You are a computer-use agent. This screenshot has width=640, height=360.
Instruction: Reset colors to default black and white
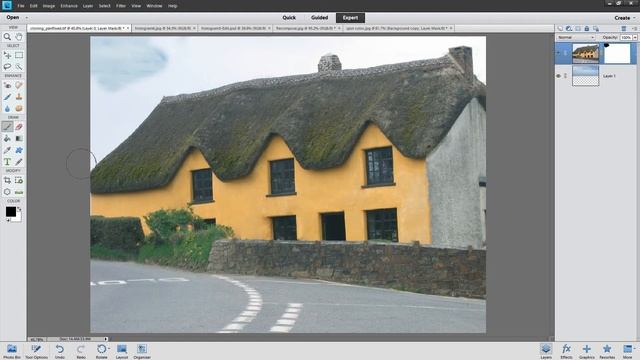pos(8,220)
